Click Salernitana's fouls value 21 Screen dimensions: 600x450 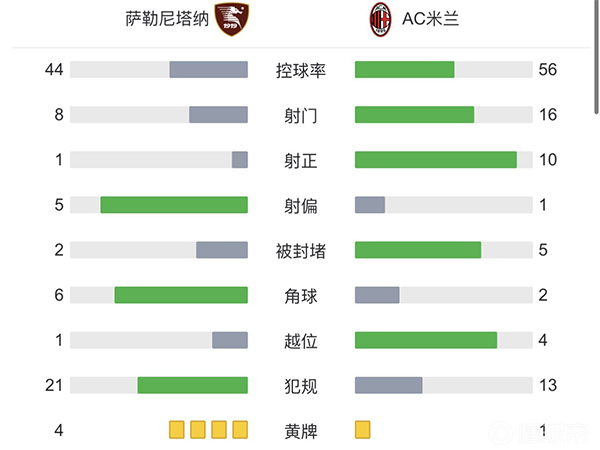point(54,386)
